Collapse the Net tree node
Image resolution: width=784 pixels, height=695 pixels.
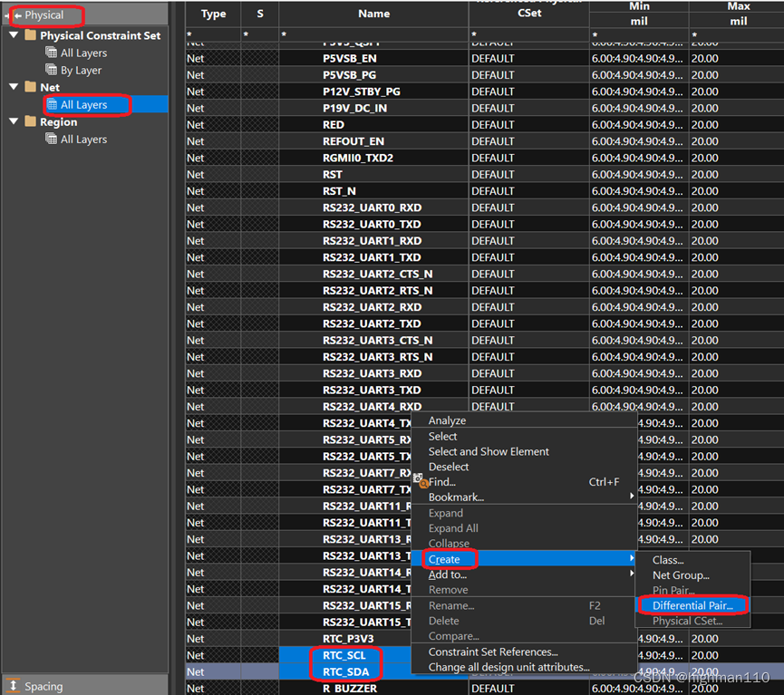pyautogui.click(x=13, y=87)
